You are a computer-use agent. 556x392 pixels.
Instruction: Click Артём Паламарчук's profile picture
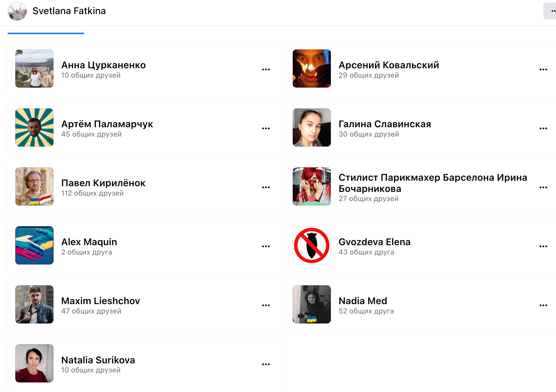(x=34, y=127)
